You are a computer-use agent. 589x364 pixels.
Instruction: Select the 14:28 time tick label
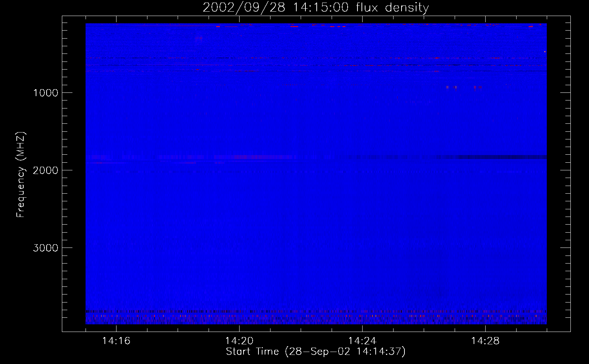(x=485, y=341)
